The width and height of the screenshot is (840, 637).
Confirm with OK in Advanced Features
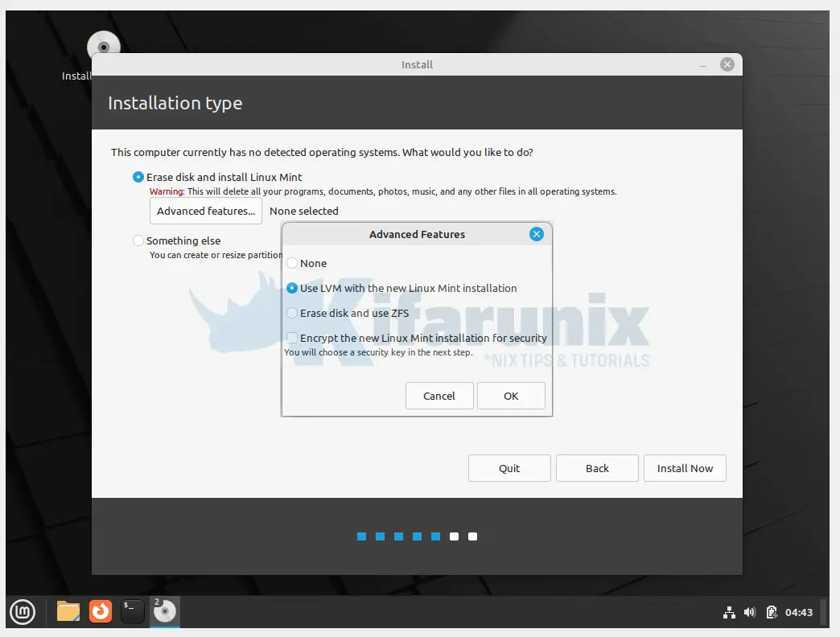[x=511, y=395]
